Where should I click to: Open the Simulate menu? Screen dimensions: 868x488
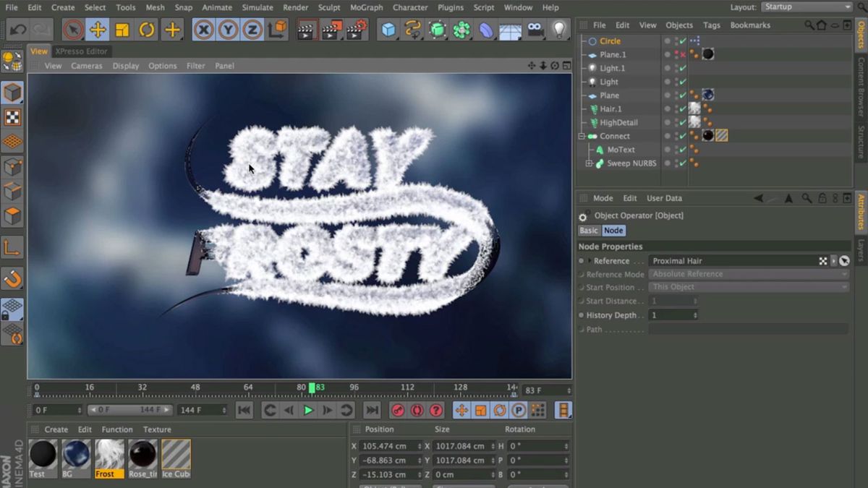tap(258, 7)
